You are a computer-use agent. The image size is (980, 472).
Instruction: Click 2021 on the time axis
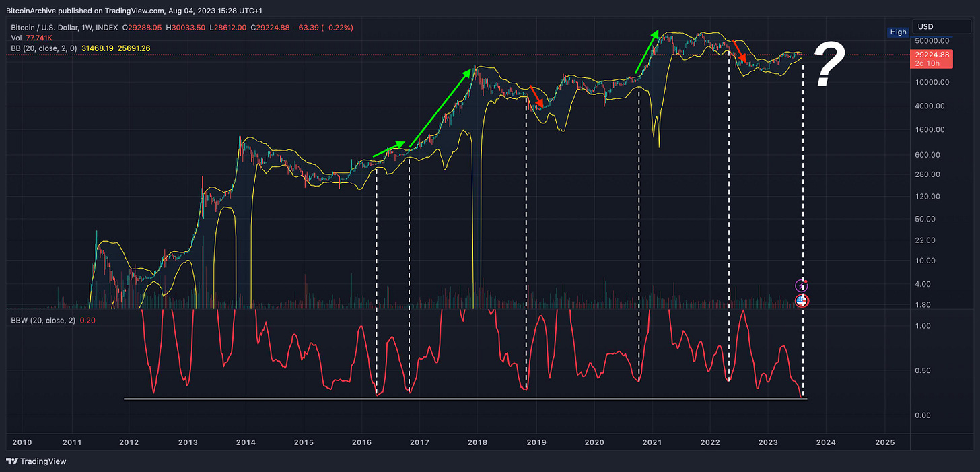(652, 442)
